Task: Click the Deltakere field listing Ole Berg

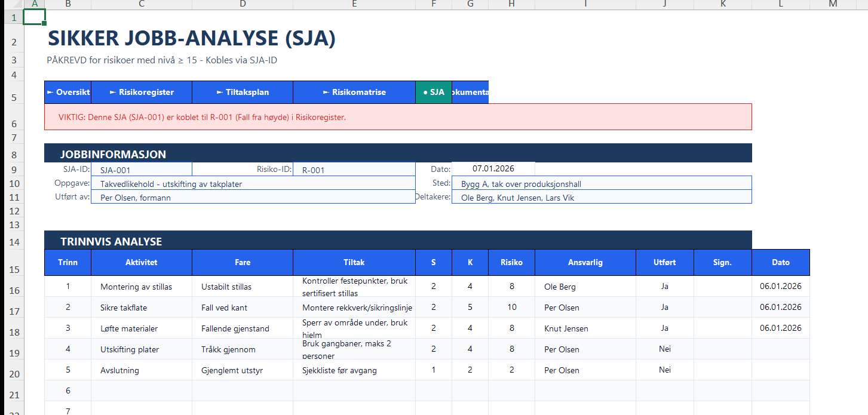Action: (x=601, y=198)
